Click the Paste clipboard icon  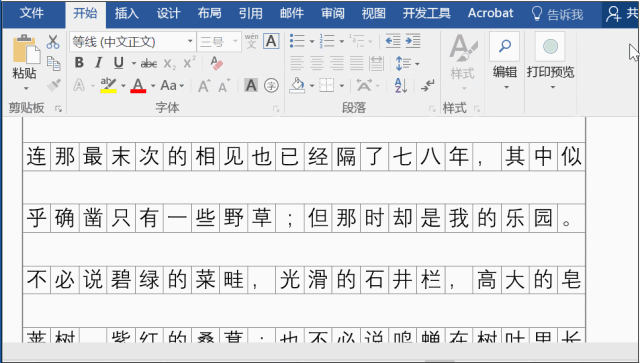(x=26, y=50)
